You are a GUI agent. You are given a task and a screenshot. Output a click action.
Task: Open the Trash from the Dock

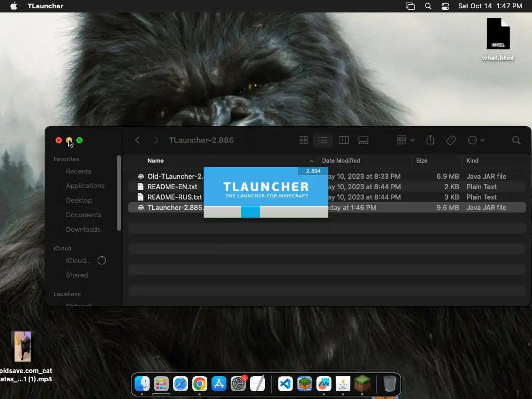pyautogui.click(x=390, y=384)
